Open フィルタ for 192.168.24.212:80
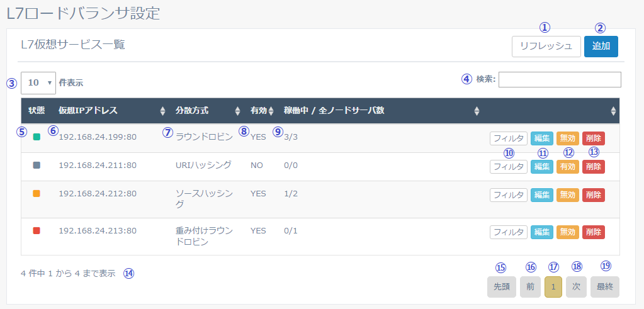The width and height of the screenshot is (644, 309). click(x=509, y=195)
